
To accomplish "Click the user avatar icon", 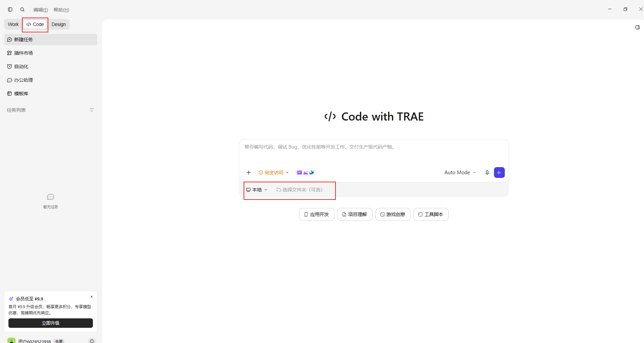I will pyautogui.click(x=11, y=341).
